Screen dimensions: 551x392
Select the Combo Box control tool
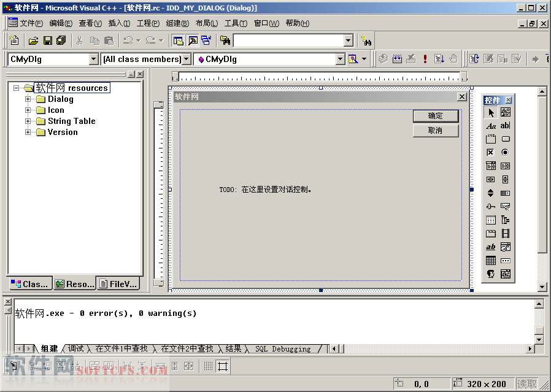[491, 166]
